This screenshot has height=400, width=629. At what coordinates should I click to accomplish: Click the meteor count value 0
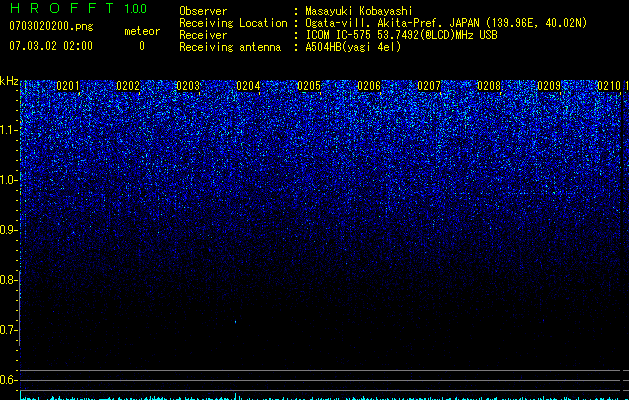(142, 46)
